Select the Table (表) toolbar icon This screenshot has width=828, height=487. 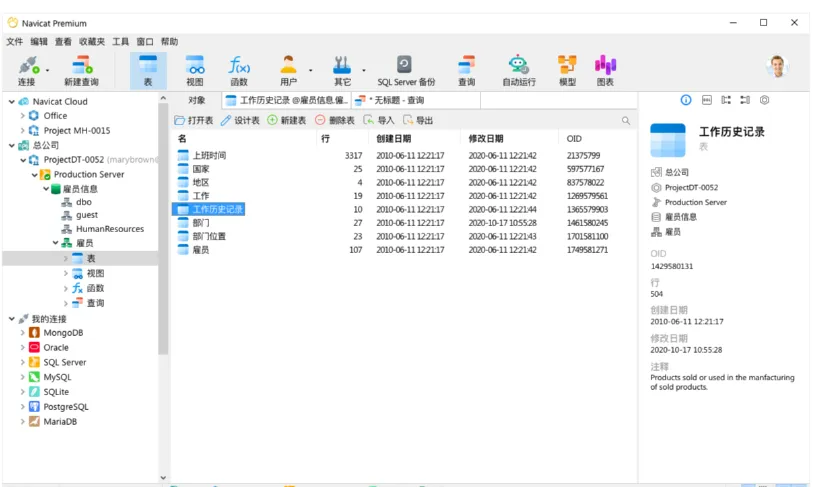point(148,71)
